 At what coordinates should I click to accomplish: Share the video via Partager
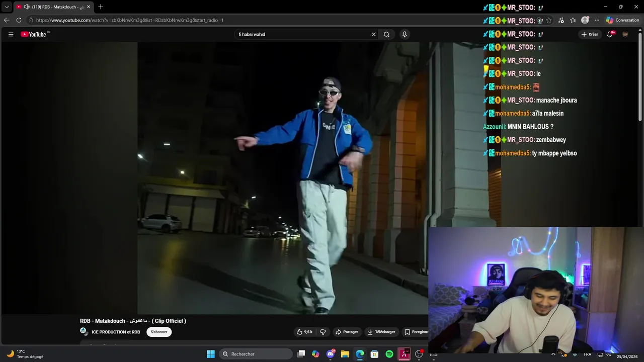(x=347, y=332)
